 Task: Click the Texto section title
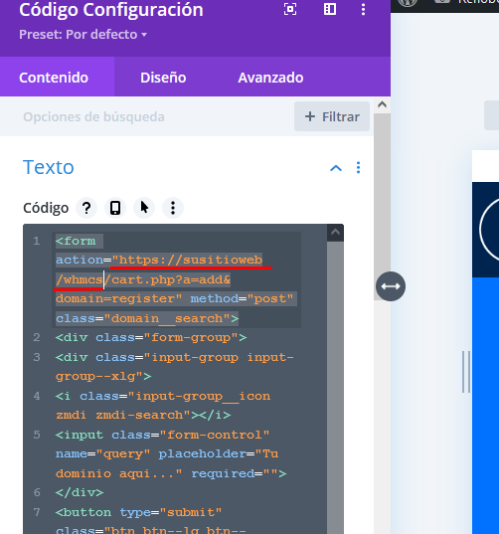tap(48, 167)
